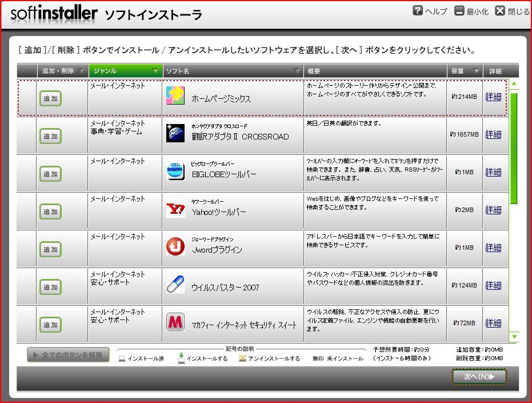Sort by 追加・削除 column dropdown arrow
This screenshot has height=403, width=532.
click(81, 71)
